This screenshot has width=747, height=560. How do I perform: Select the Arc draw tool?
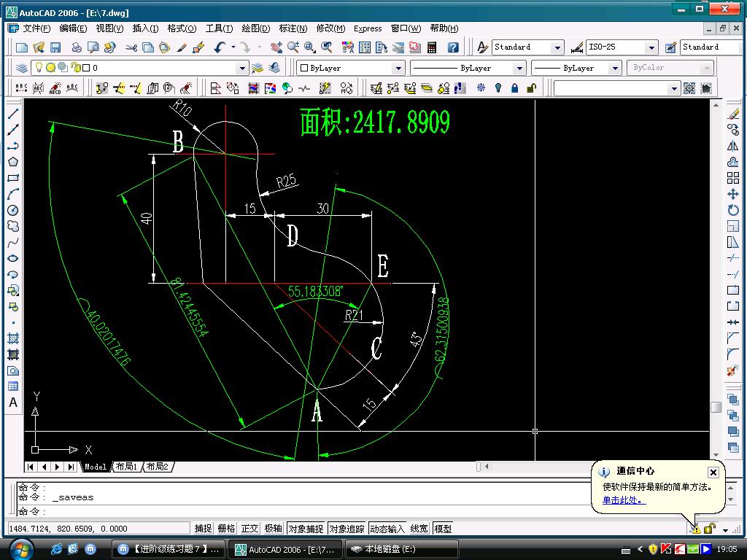click(x=13, y=194)
